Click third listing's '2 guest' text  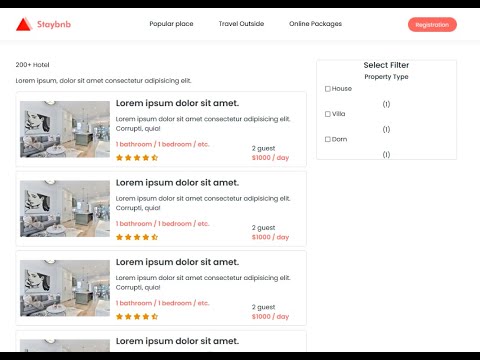pyautogui.click(x=263, y=307)
